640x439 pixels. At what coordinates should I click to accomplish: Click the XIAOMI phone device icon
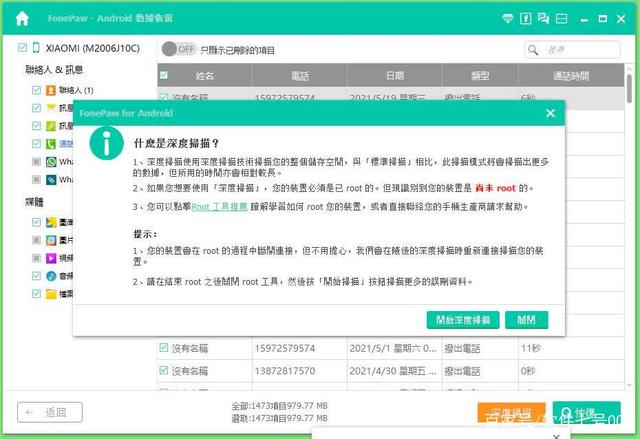point(36,48)
